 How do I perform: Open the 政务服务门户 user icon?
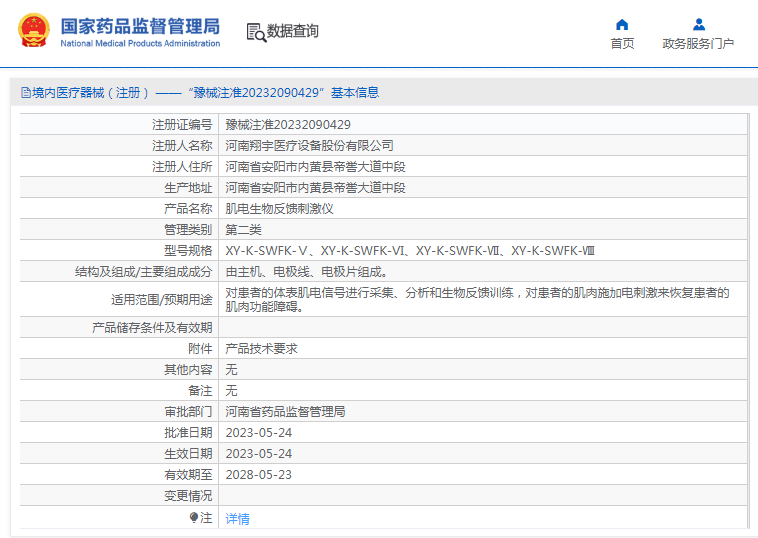[x=699, y=24]
